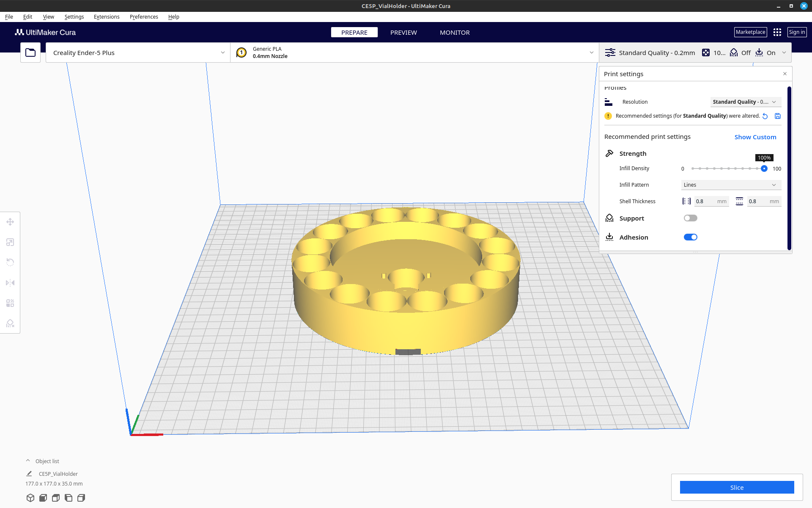Open the Extensions menu
This screenshot has height=508, width=812.
point(107,17)
